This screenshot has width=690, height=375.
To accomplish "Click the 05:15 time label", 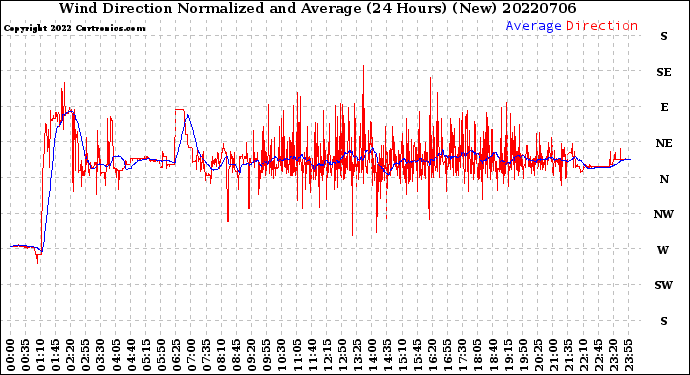I will coord(146,355).
